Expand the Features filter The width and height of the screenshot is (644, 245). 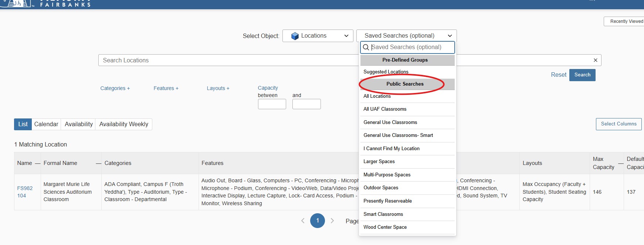(x=166, y=88)
